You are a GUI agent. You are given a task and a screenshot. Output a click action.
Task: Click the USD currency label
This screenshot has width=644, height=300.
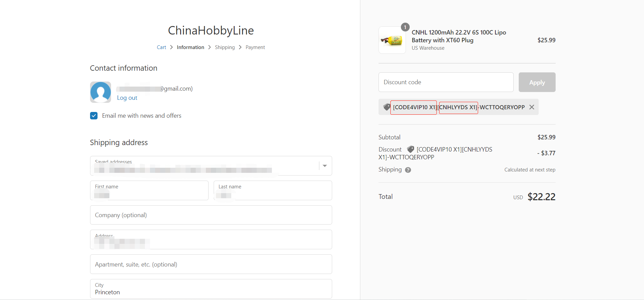click(x=518, y=198)
